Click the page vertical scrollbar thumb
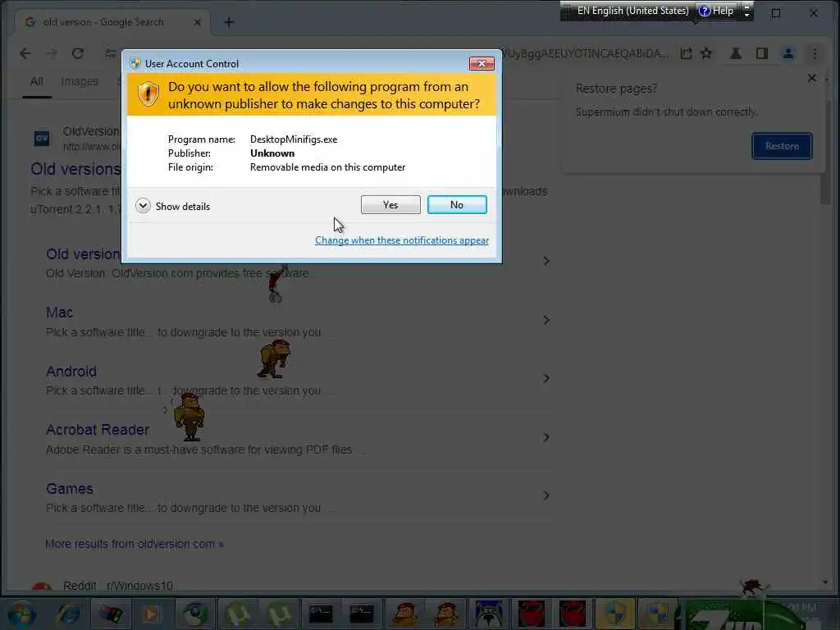The image size is (840, 630). coord(825,152)
